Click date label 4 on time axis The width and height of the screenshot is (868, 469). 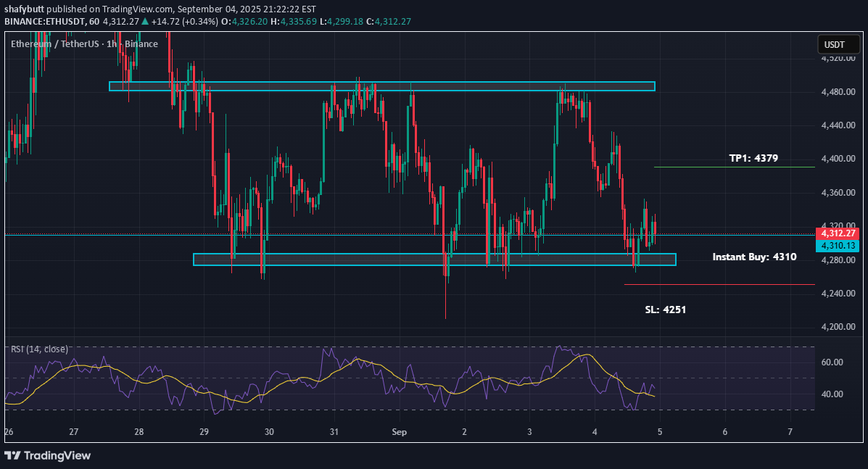[x=595, y=432]
